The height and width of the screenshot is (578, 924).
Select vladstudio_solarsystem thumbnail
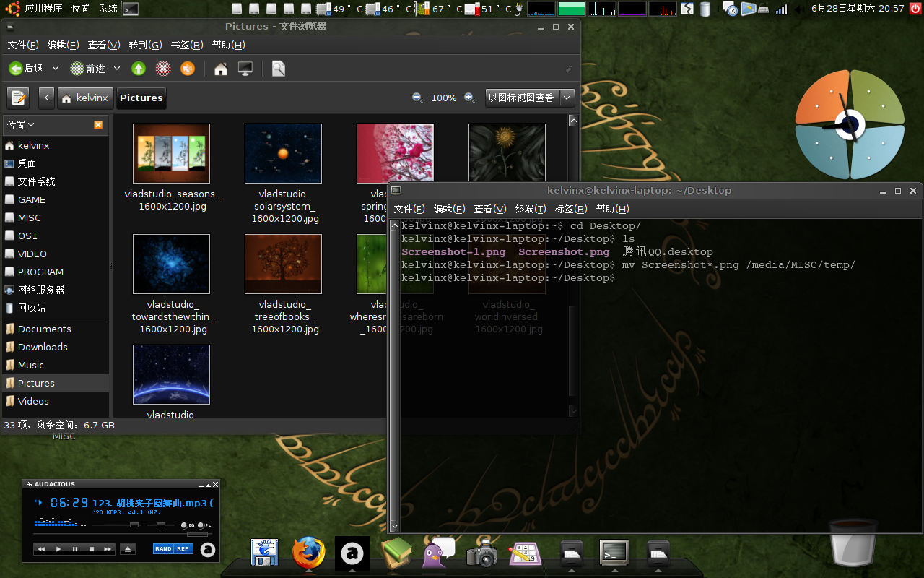tap(283, 153)
